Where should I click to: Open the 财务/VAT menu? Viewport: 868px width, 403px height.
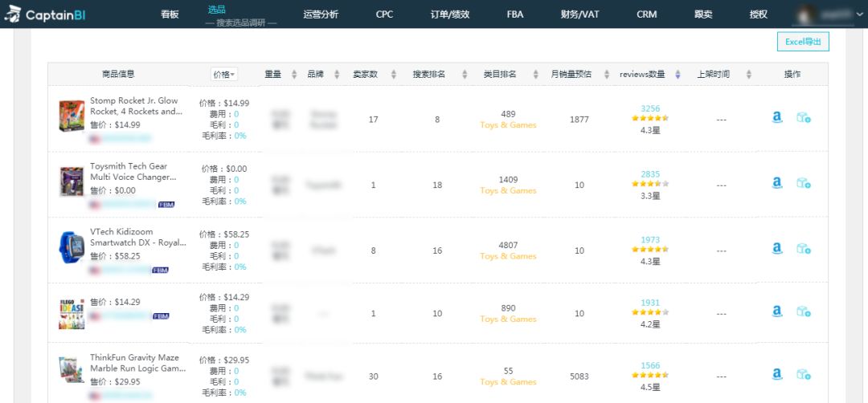point(579,14)
